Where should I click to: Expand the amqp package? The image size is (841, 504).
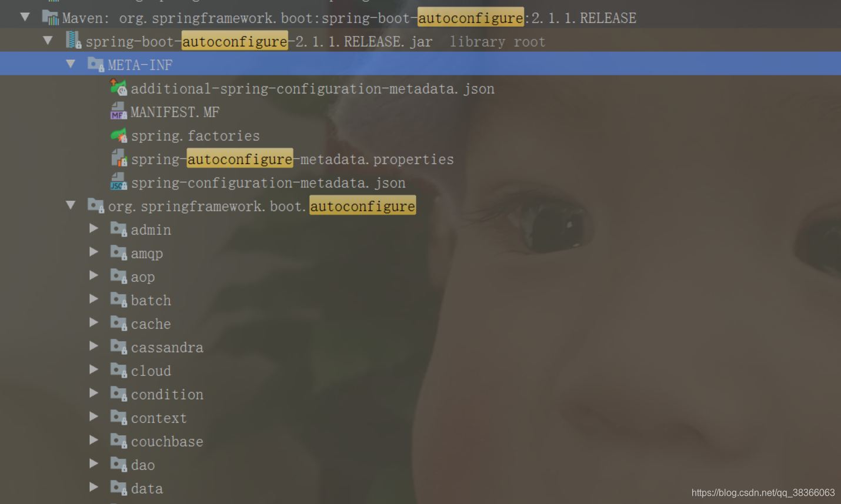coord(94,252)
